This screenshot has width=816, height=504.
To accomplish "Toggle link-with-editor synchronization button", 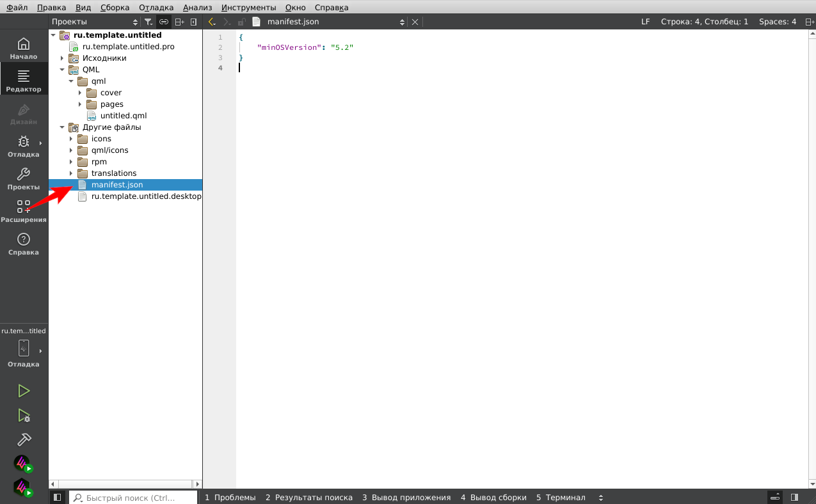I will tap(164, 22).
